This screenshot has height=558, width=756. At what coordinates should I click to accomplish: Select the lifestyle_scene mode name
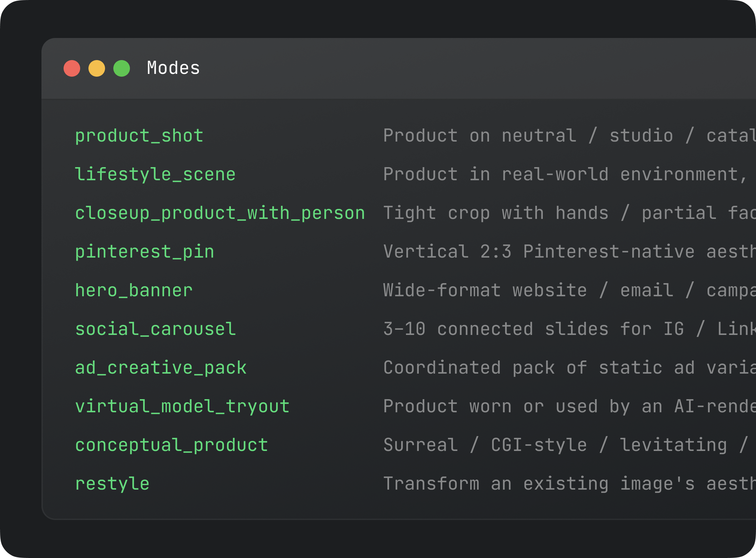coord(155,174)
